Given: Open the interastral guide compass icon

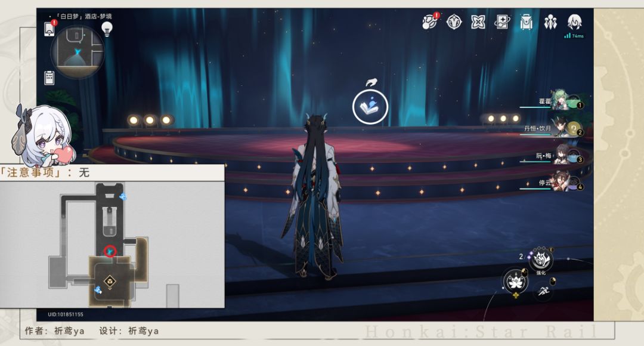Looking at the screenshot, I should click(454, 21).
